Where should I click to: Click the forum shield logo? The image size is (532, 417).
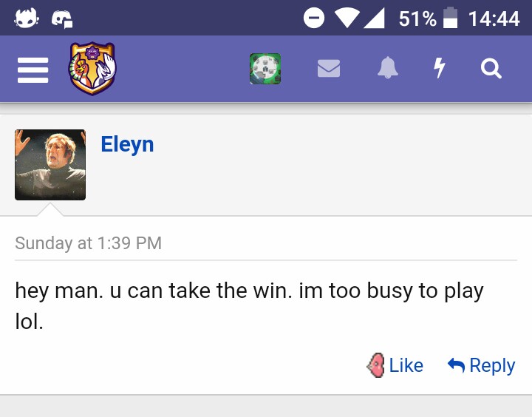pos(92,69)
